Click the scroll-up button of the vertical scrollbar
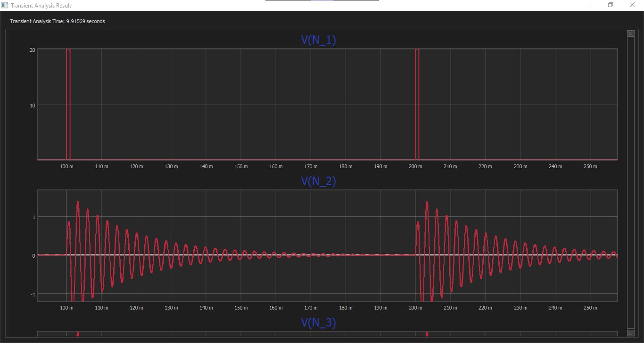The width and height of the screenshot is (644, 343). click(x=631, y=33)
